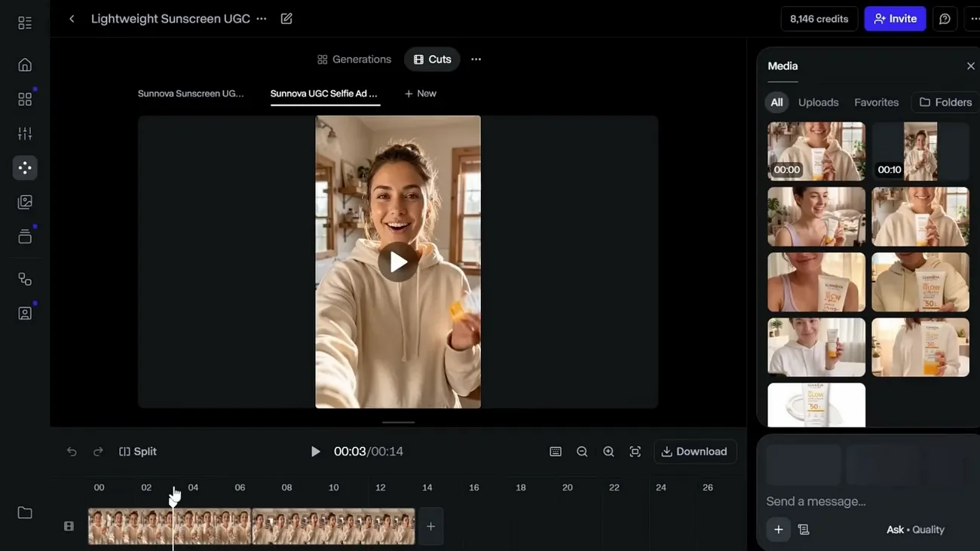Select the second clip in the timeline

click(333, 526)
